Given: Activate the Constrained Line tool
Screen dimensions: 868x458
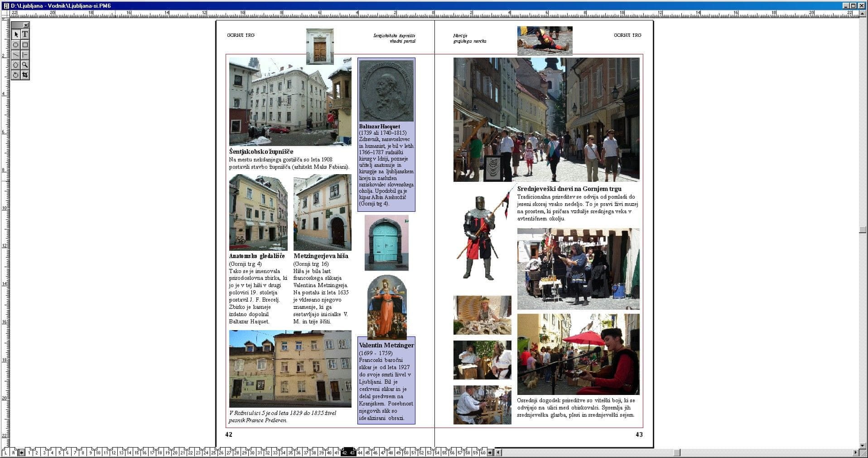Looking at the screenshot, I should coord(25,55).
